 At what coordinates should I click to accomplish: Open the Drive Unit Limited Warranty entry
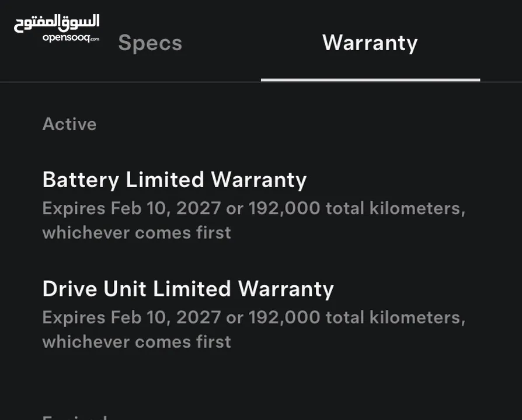(x=188, y=289)
